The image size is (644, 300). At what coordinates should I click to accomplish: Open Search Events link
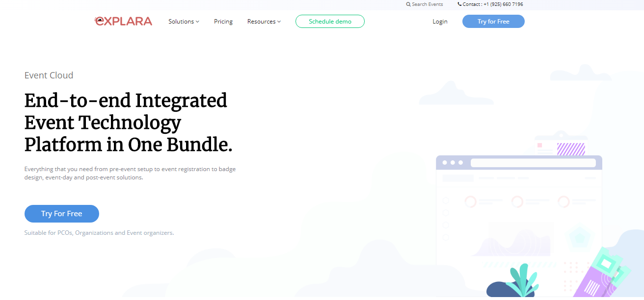coord(425,4)
